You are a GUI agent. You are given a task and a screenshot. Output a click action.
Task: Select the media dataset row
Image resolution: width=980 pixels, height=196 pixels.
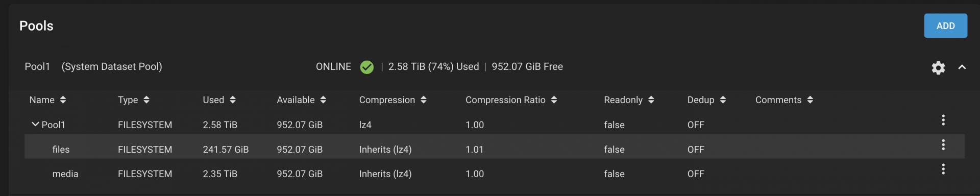click(494, 174)
